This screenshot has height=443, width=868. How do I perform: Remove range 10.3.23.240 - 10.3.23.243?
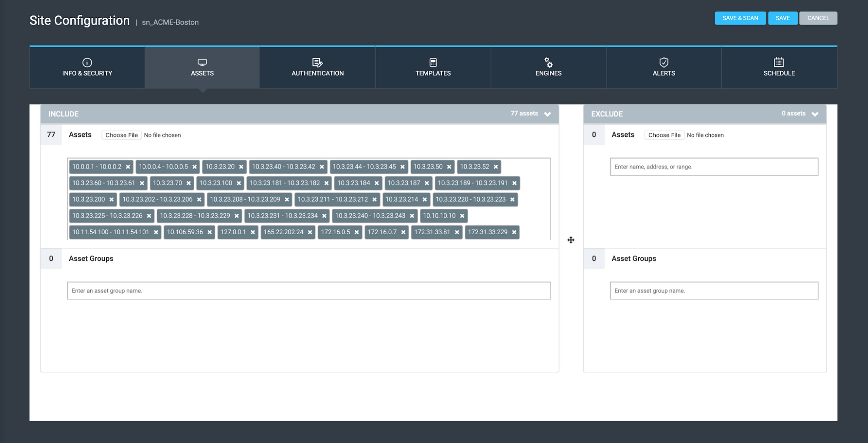pos(412,216)
